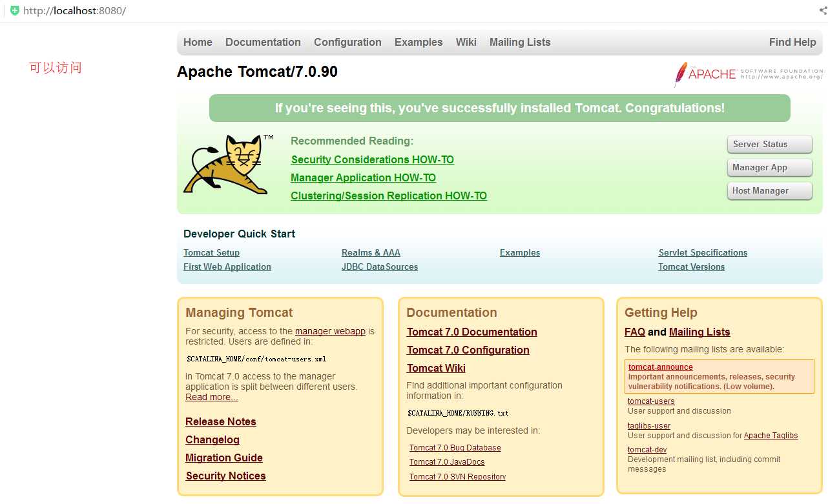Screen dimensions: 828x504
Task: Open the Migration Guide link
Action: [x=224, y=458]
